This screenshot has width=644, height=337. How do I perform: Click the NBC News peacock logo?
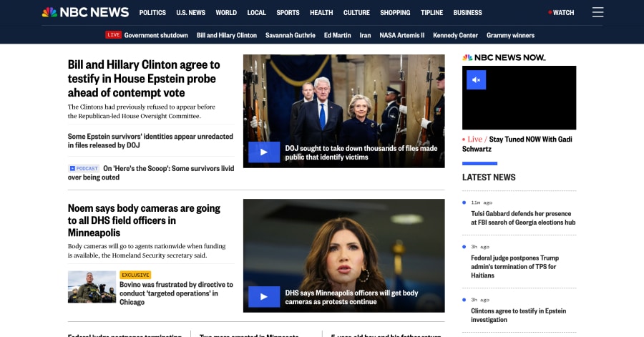coord(85,12)
